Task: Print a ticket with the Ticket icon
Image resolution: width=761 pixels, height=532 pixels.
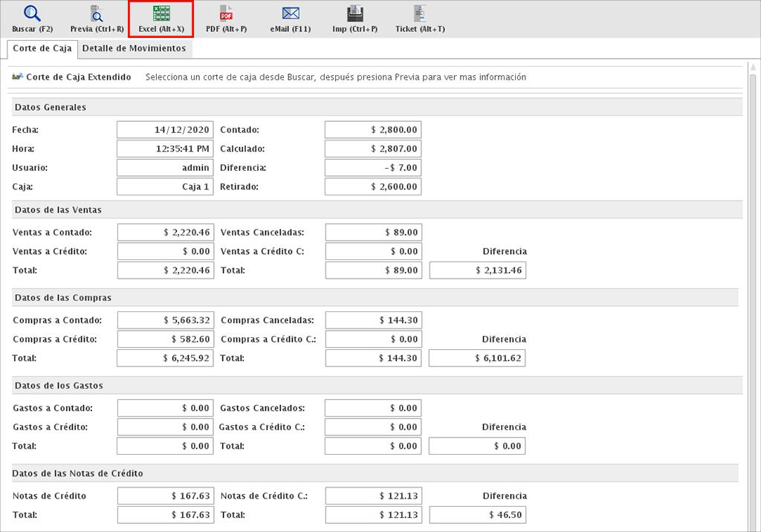Action: point(420,14)
